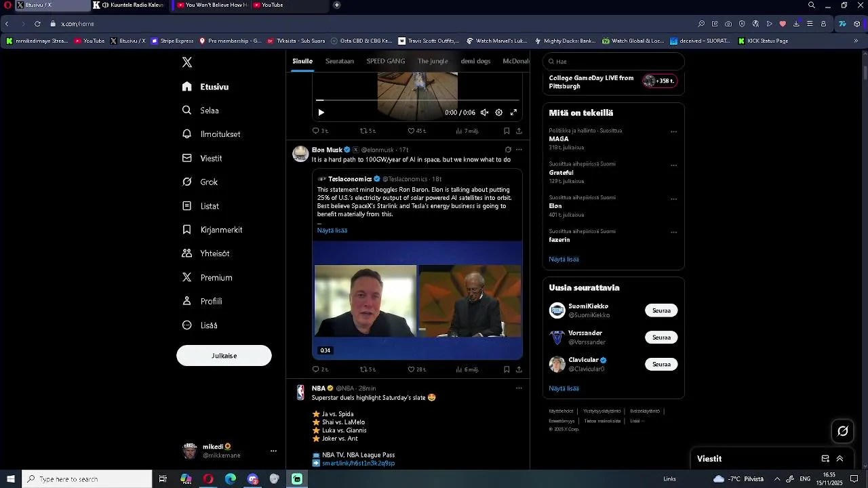Open Lisää more options in sidebar
Screen dimensions: 868x488
[x=200, y=325]
